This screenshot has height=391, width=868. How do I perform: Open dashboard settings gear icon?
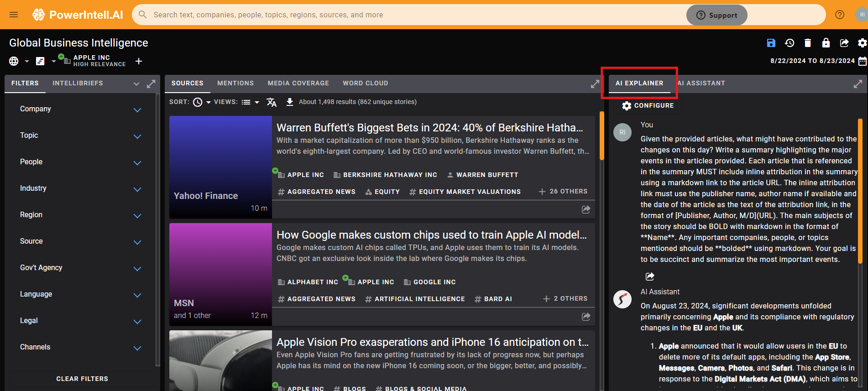(862, 43)
